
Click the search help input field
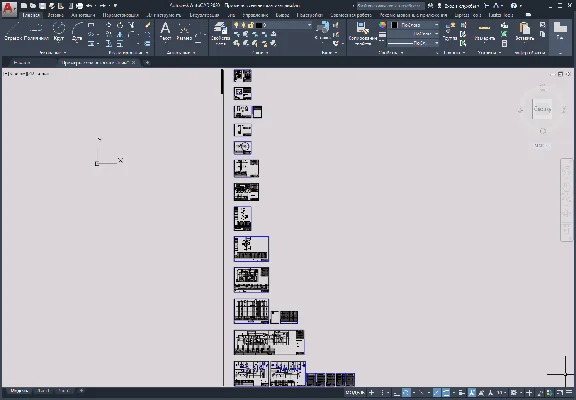tap(390, 6)
